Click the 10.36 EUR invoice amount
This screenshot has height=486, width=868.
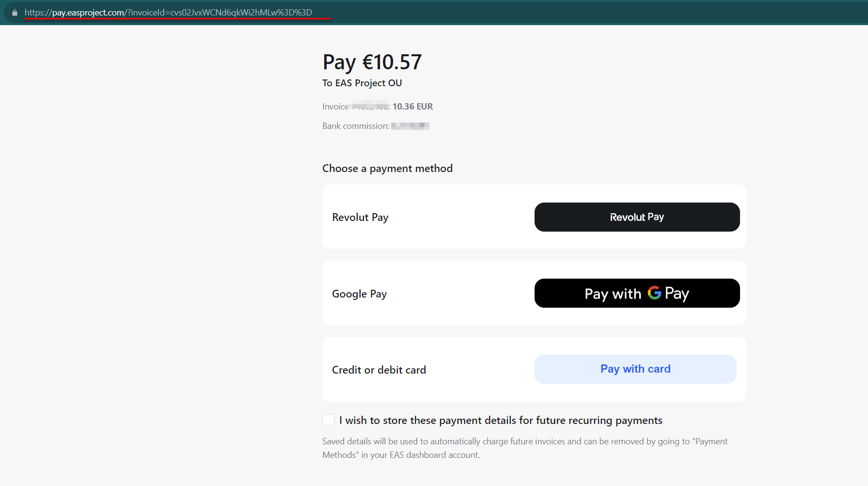point(412,107)
